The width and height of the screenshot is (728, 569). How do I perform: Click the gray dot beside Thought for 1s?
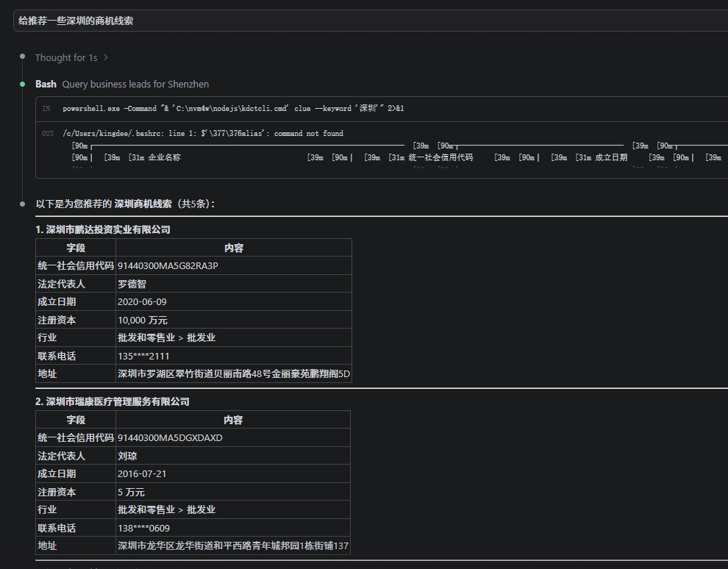click(x=23, y=56)
